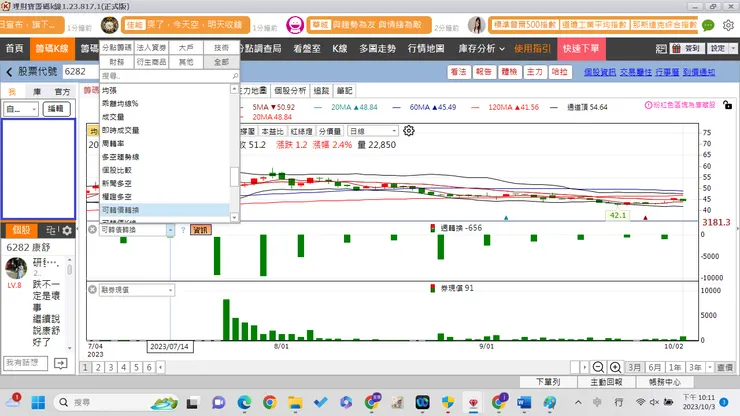The image size is (740, 416).
Task: Open the 日線 period dropdown
Action: click(x=373, y=131)
